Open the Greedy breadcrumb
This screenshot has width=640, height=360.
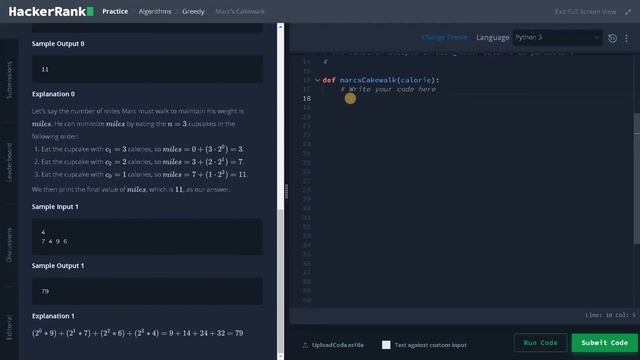pyautogui.click(x=193, y=11)
